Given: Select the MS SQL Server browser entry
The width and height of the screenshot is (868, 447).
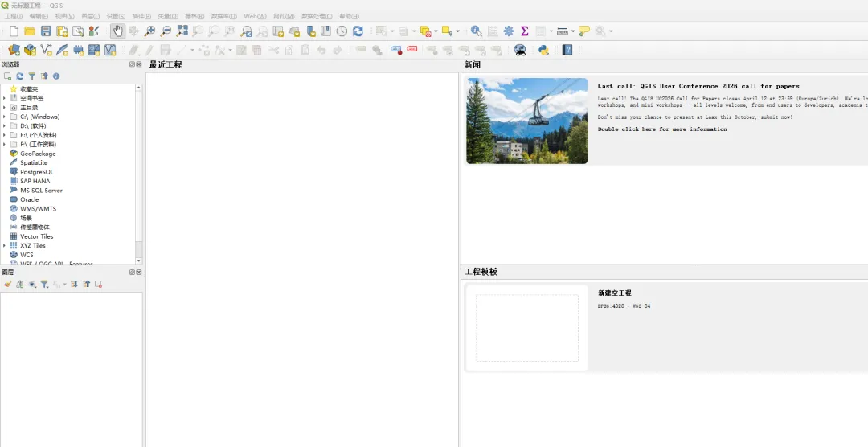Looking at the screenshot, I should tap(41, 190).
